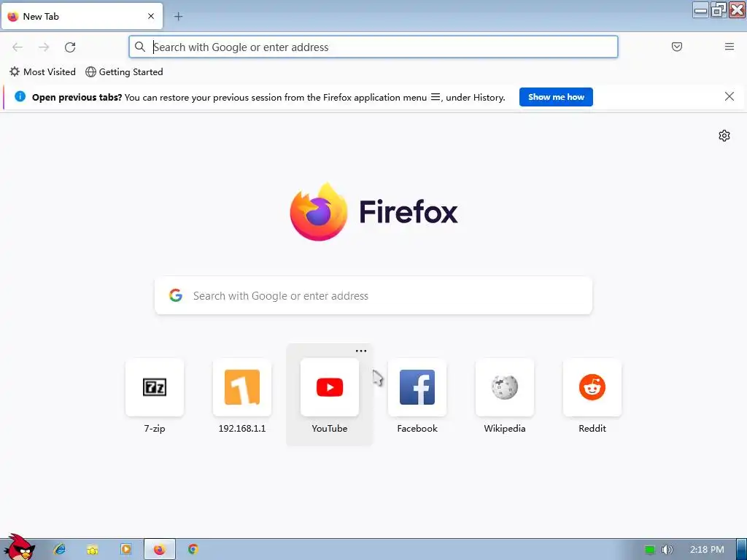Image resolution: width=747 pixels, height=560 pixels.
Task: Open the Reddit shortcut tile
Action: (592, 387)
